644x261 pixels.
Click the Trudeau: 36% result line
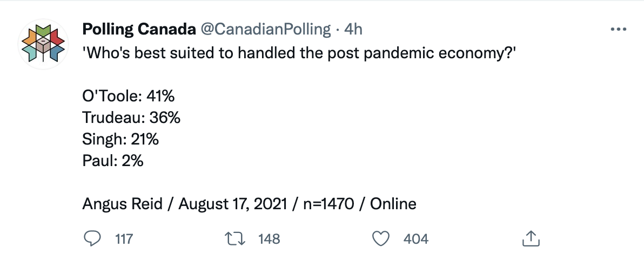(131, 118)
